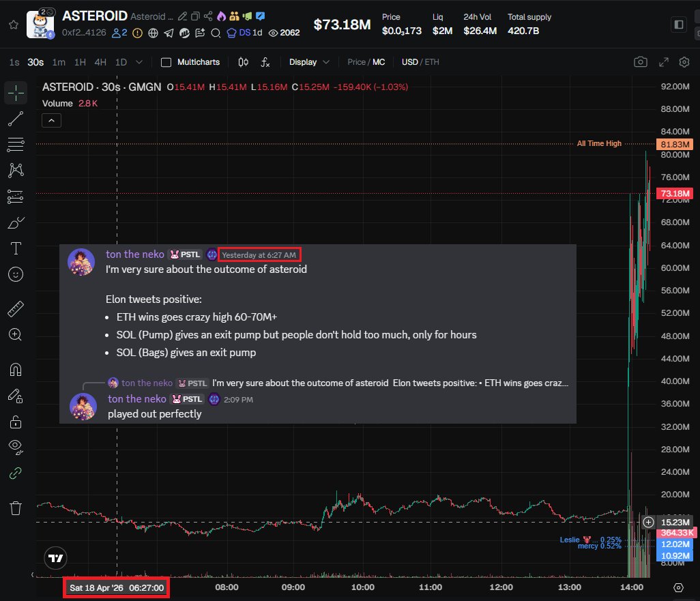Copy contract address 0xf2...4126
This screenshot has height=601, width=700.
(x=84, y=33)
